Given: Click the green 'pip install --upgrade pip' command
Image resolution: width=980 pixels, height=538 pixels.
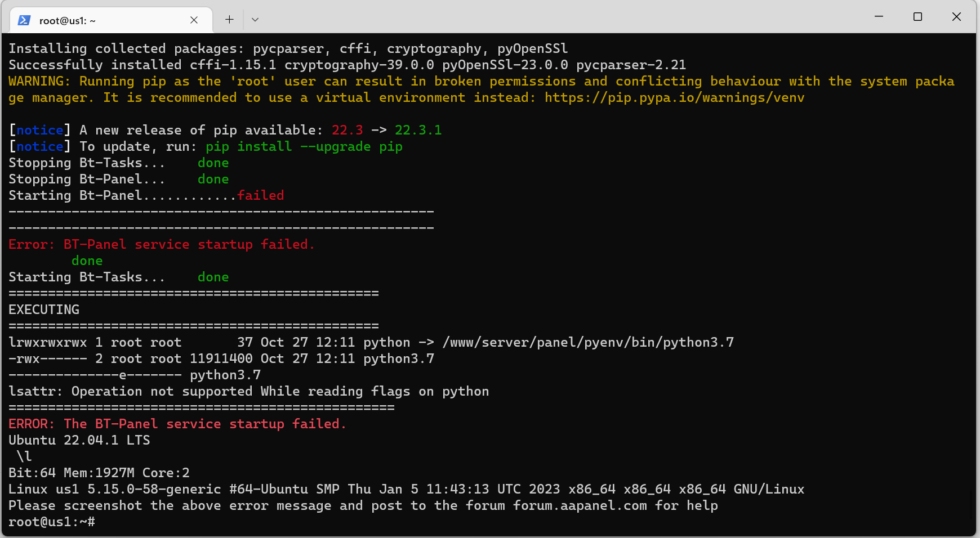Looking at the screenshot, I should coord(304,147).
